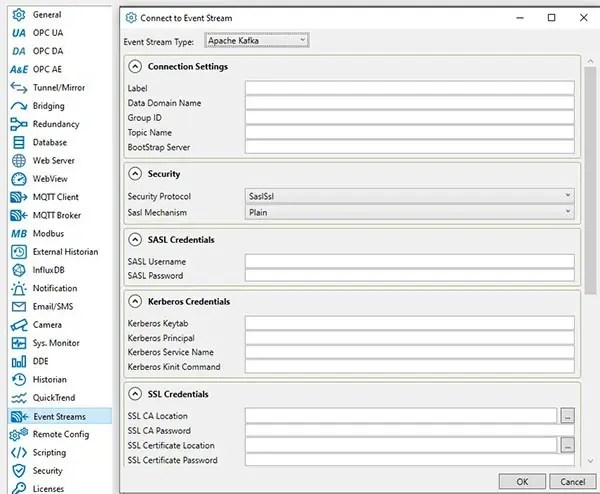Collapse the SASL Credentials section
The width and height of the screenshot is (600, 494).
(x=135, y=240)
